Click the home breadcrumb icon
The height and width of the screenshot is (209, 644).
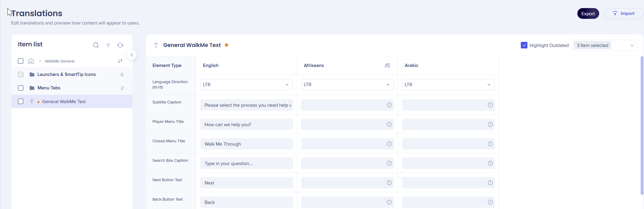31,61
